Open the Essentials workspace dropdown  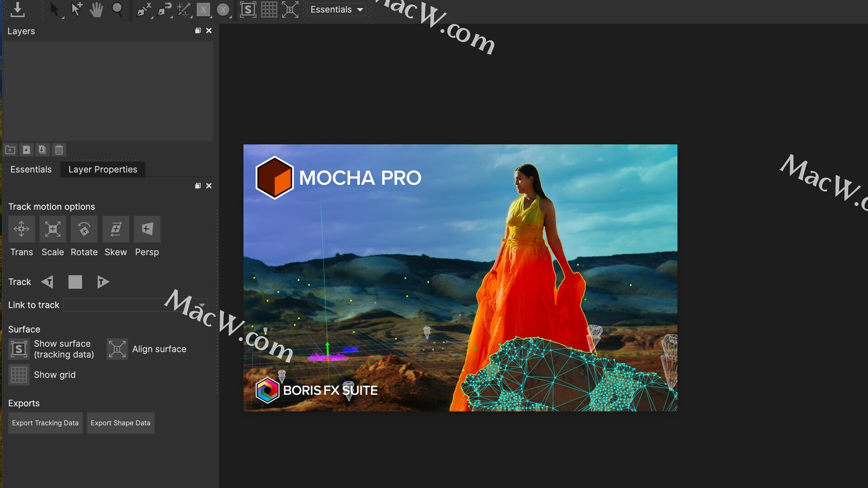click(337, 9)
